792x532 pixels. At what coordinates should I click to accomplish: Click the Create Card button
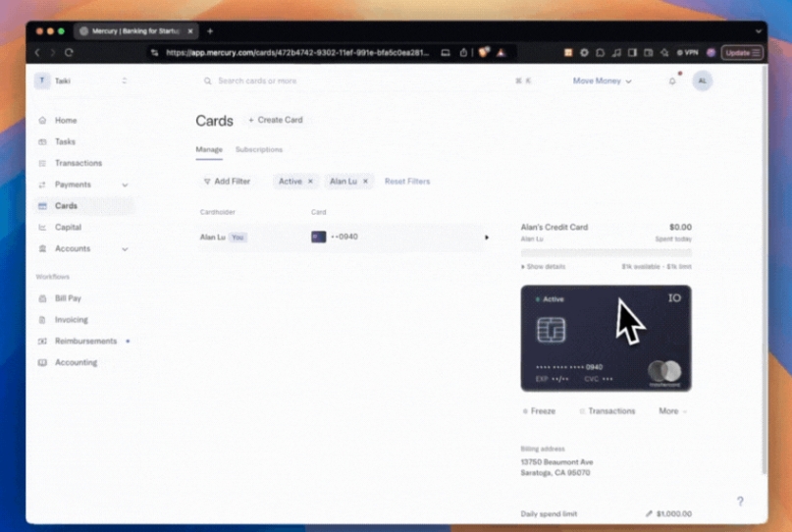(276, 120)
